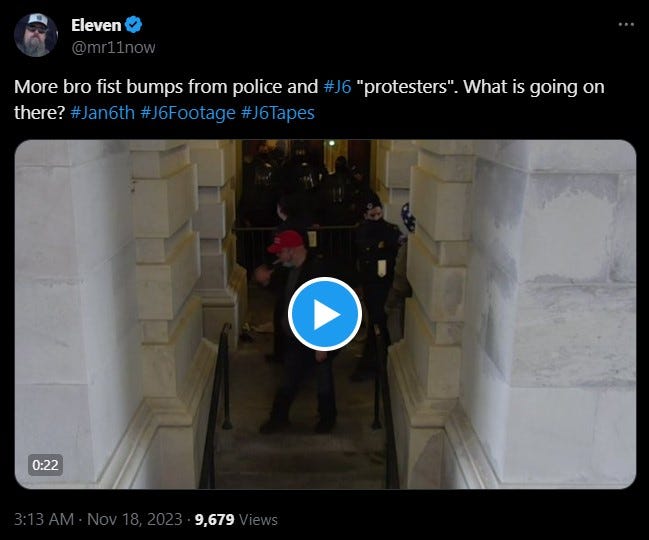Click the 0:22 duration badge
The width and height of the screenshot is (649, 540).
(x=45, y=465)
